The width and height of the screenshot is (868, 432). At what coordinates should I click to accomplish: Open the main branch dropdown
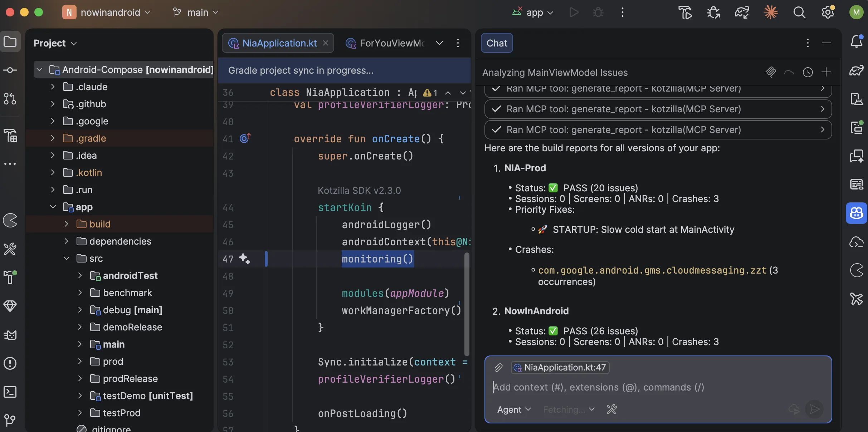(196, 13)
